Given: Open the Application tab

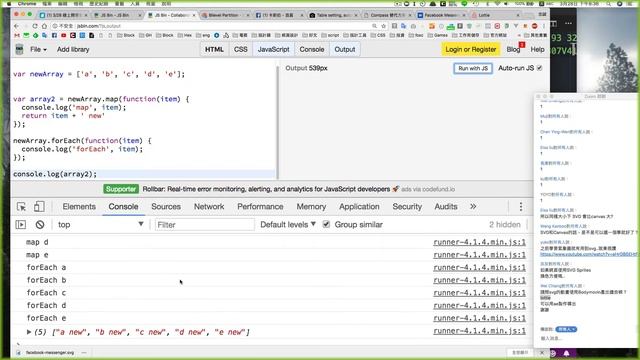Looking at the screenshot, I should [x=359, y=207].
